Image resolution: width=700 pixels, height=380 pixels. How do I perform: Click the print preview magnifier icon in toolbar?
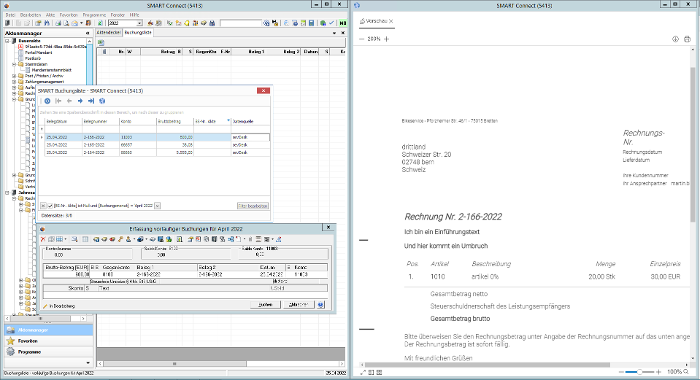[66, 23]
